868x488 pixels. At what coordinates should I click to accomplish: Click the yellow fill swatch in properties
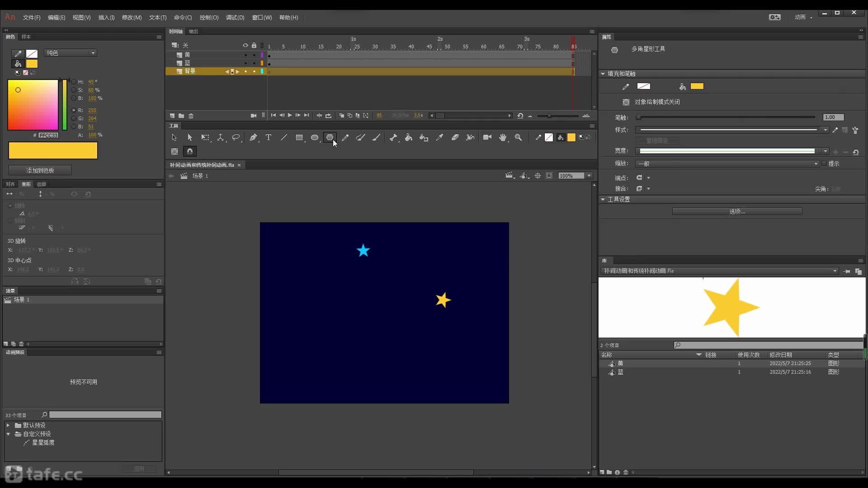[x=697, y=86]
